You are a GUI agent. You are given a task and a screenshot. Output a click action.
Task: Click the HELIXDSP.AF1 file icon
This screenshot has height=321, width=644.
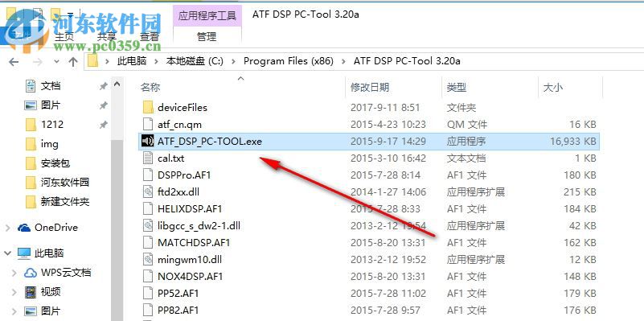pyautogui.click(x=148, y=209)
